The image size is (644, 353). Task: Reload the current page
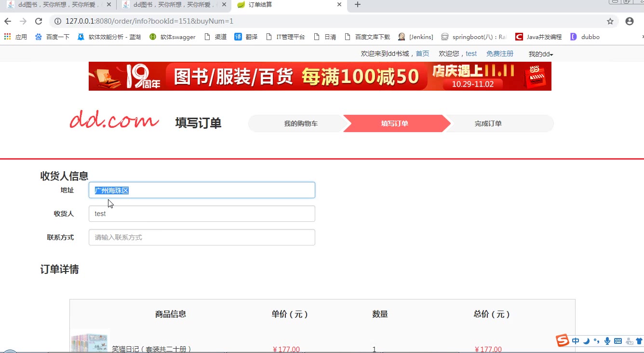39,21
